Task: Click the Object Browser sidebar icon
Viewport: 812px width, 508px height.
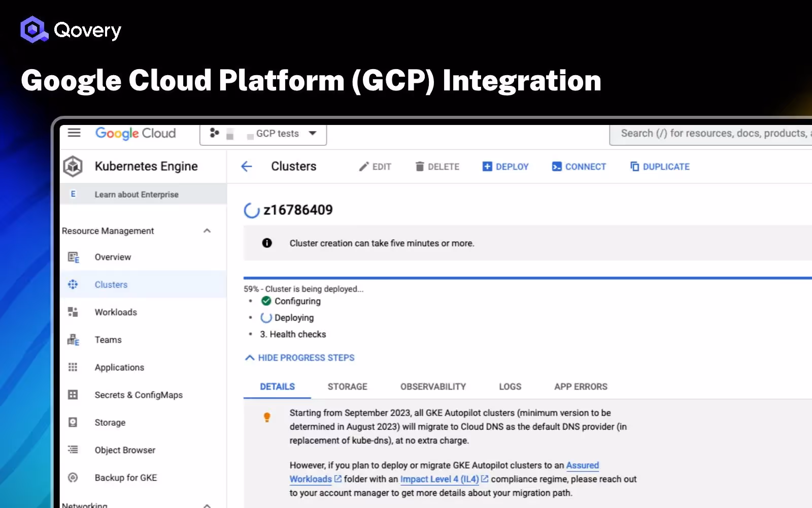Action: pos(73,450)
